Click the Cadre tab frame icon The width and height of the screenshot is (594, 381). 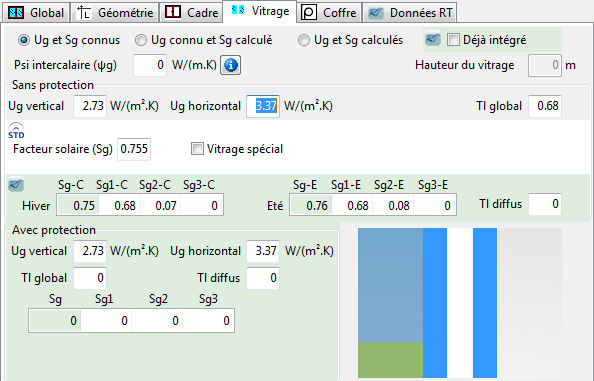(173, 12)
